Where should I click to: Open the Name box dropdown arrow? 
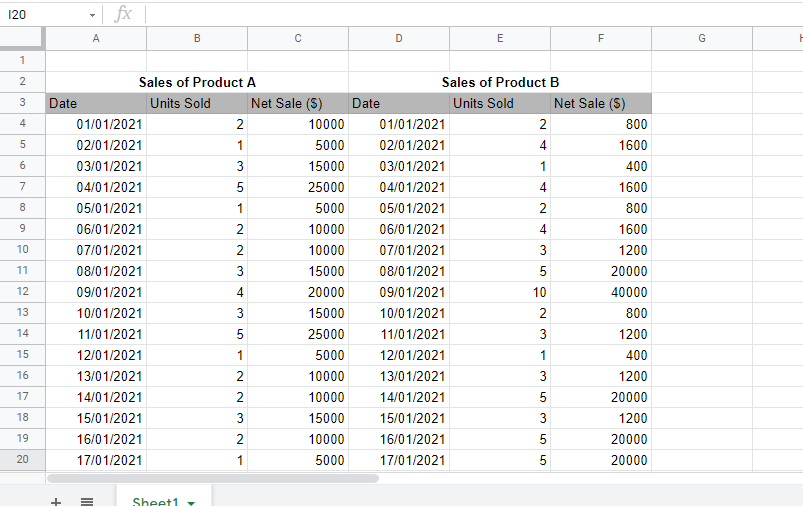coord(92,15)
